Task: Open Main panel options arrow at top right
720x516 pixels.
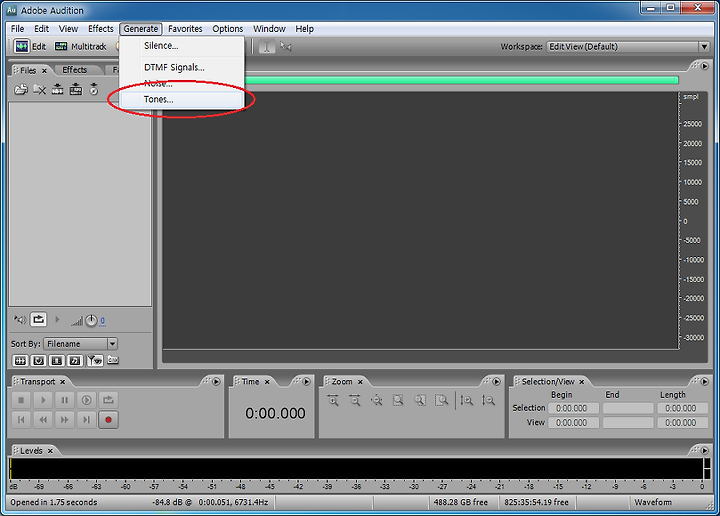Action: pos(704,66)
